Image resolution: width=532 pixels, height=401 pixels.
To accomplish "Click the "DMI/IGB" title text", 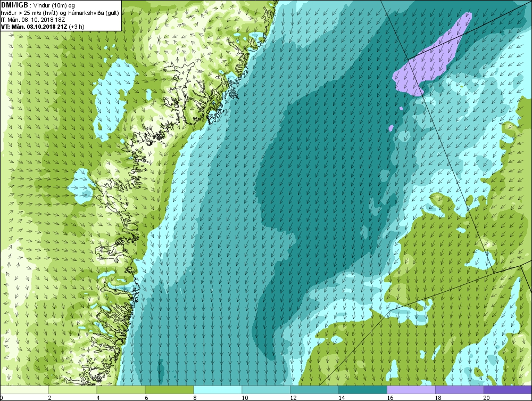I will pyautogui.click(x=14, y=5).
